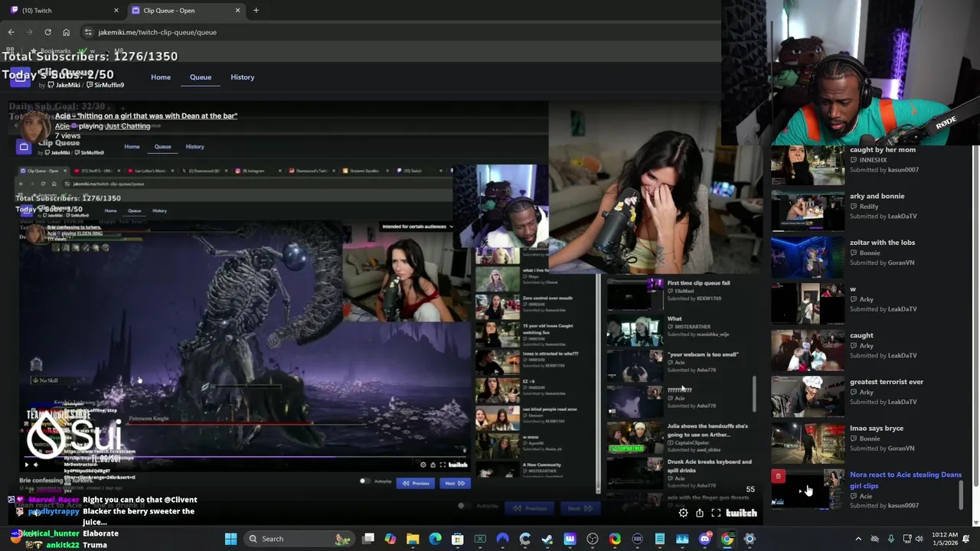Close the Clip Queue - Open tab
The height and width of the screenshot is (551, 980).
237,10
